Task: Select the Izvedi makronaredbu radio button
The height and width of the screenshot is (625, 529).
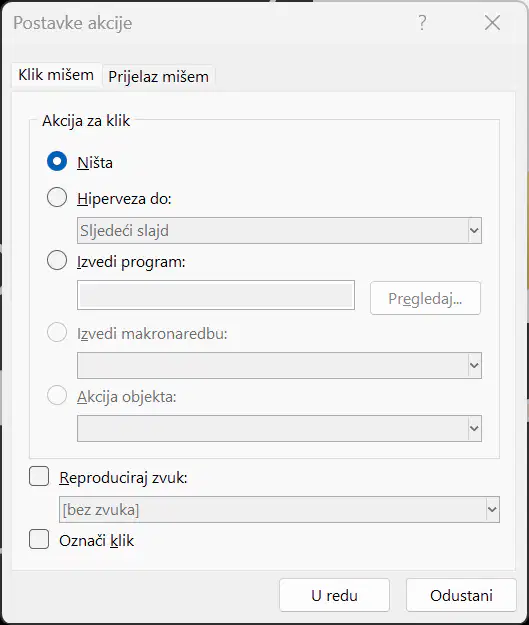Action: (x=57, y=332)
